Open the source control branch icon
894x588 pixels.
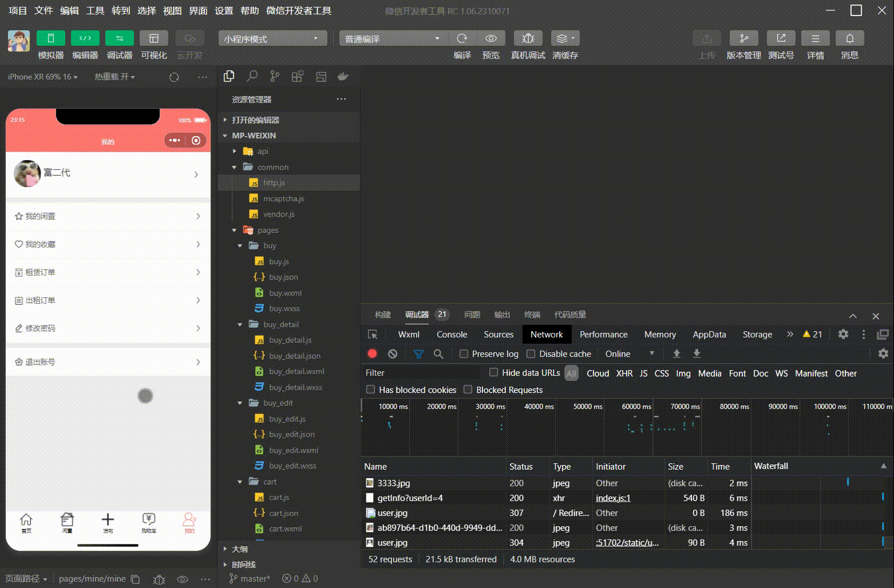coord(275,76)
